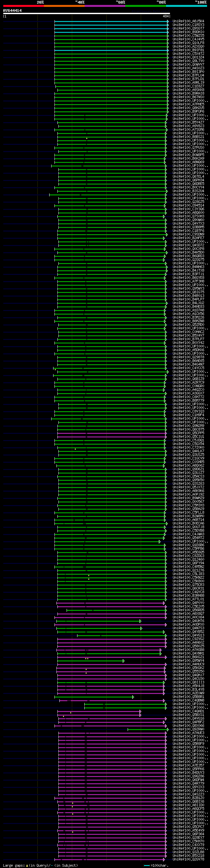Select the UniRef100_Q4N7S3 entry
210x868 pixels.
pos(188,629)
